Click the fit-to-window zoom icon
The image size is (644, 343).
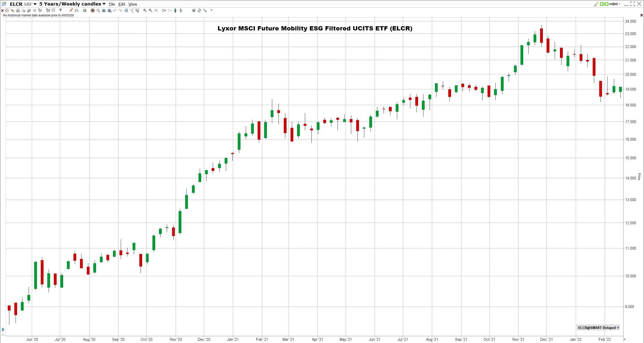(156, 11)
